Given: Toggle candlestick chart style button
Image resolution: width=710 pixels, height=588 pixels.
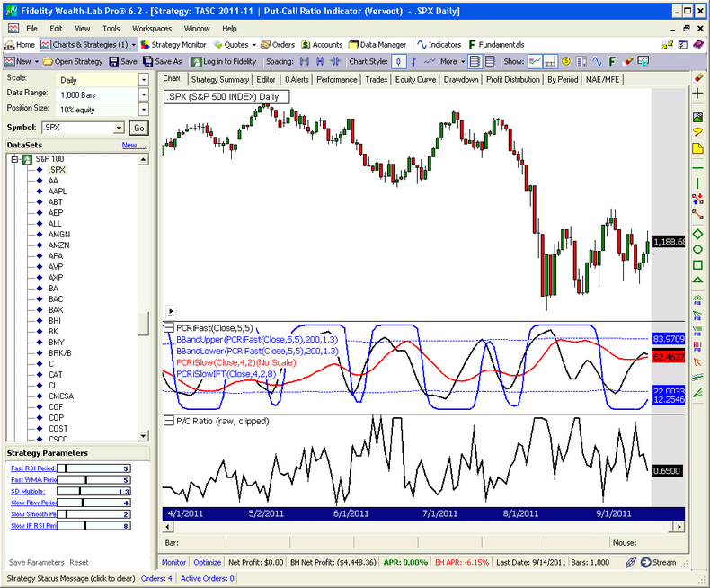Looking at the screenshot, I should tap(398, 61).
